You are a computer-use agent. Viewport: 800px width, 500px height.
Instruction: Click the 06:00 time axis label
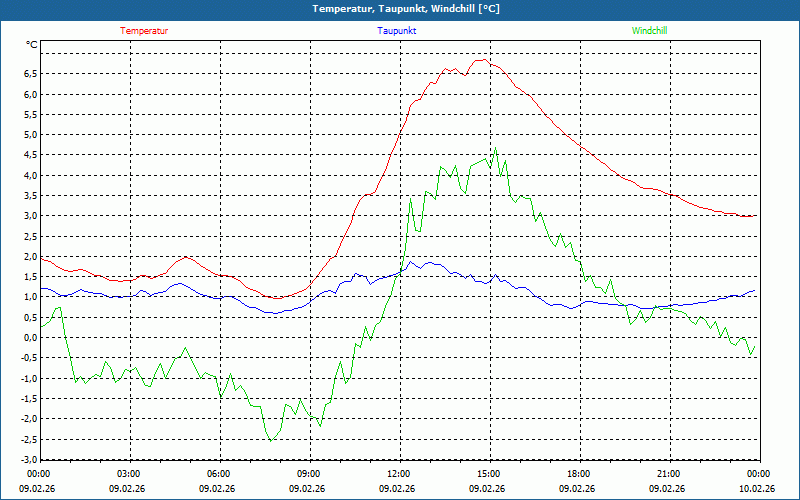(x=218, y=474)
